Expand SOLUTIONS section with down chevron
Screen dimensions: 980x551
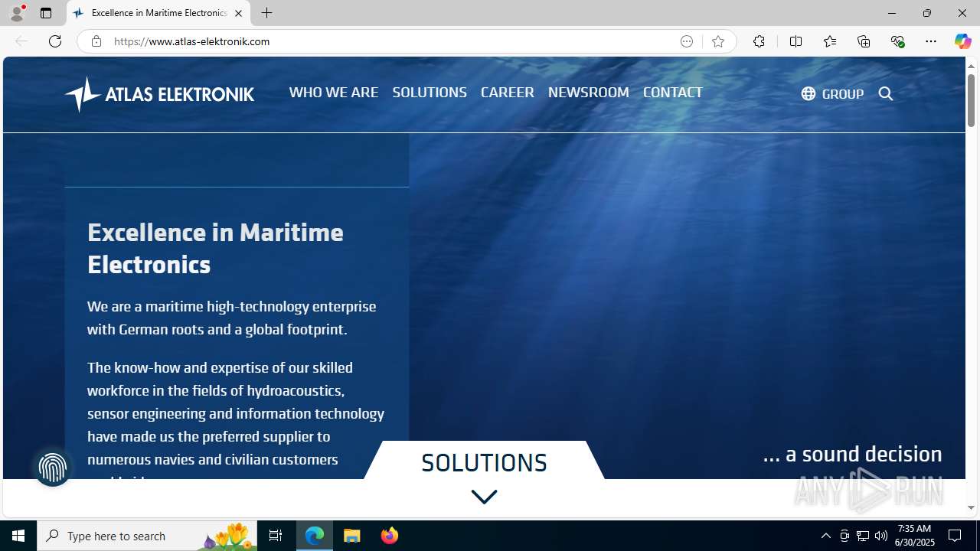(x=484, y=497)
